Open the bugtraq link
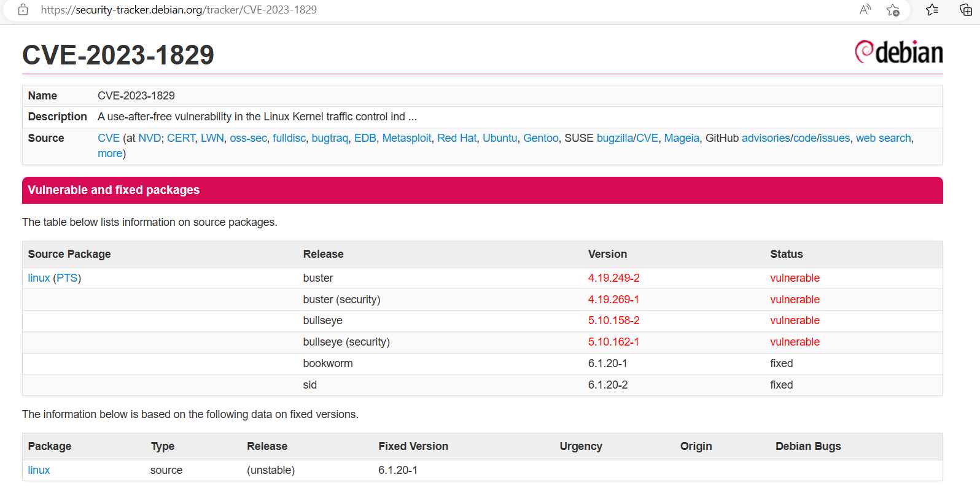The image size is (980, 488). point(330,138)
